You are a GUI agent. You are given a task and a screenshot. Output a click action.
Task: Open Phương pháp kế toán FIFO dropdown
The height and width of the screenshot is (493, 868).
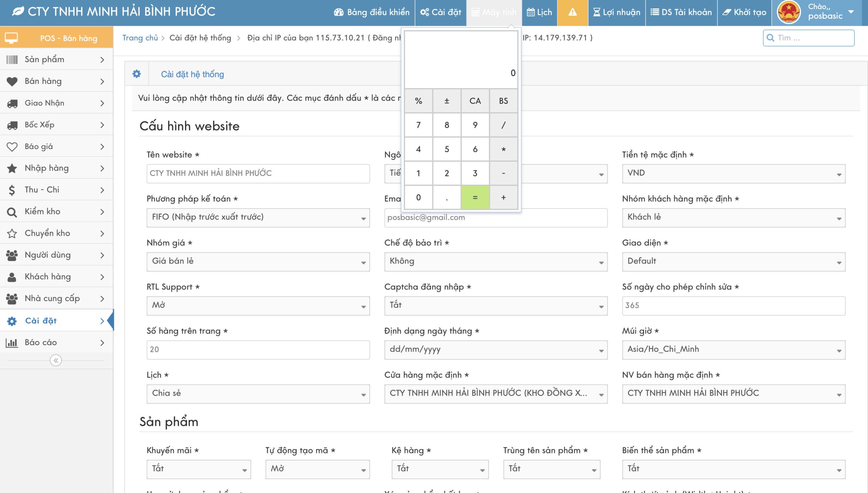click(x=258, y=218)
